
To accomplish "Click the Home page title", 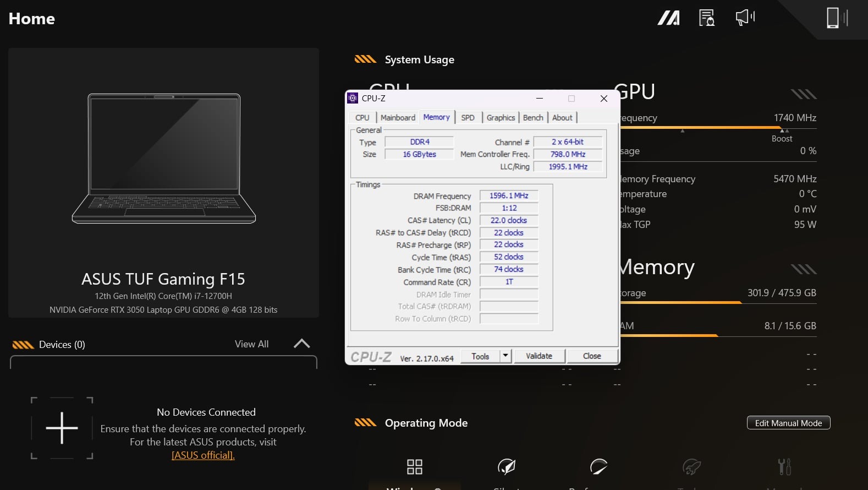I will (x=32, y=19).
